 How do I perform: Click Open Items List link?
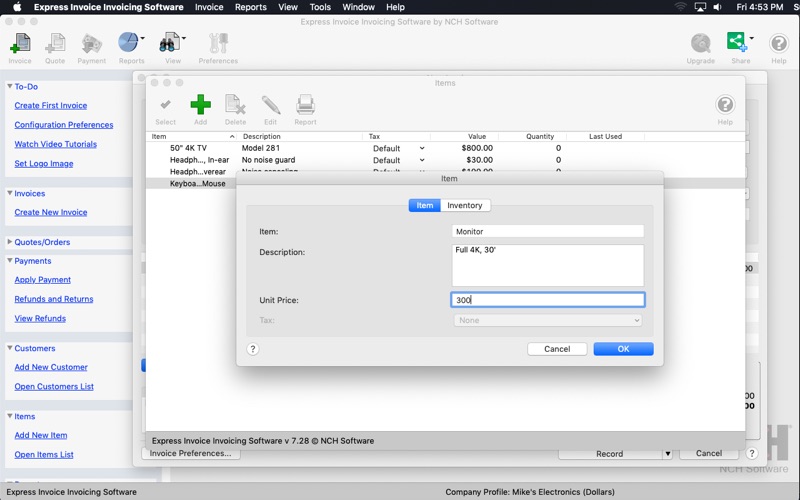tap(44, 455)
